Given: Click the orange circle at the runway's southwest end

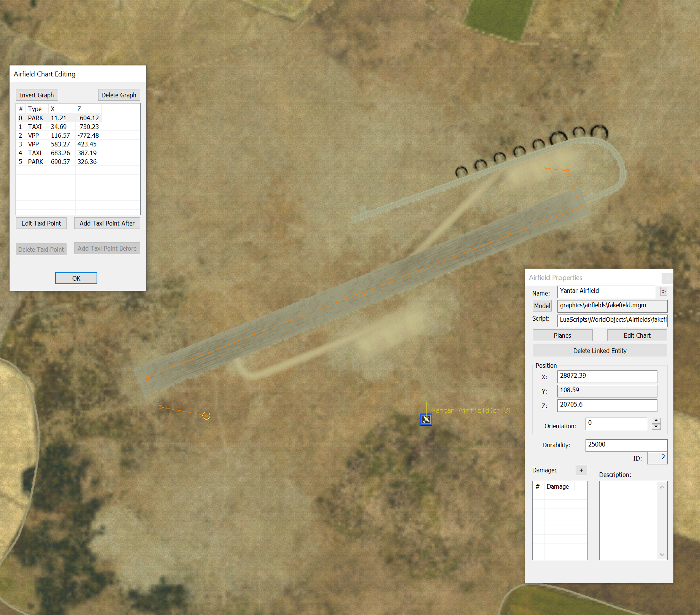Looking at the screenshot, I should pyautogui.click(x=144, y=377).
